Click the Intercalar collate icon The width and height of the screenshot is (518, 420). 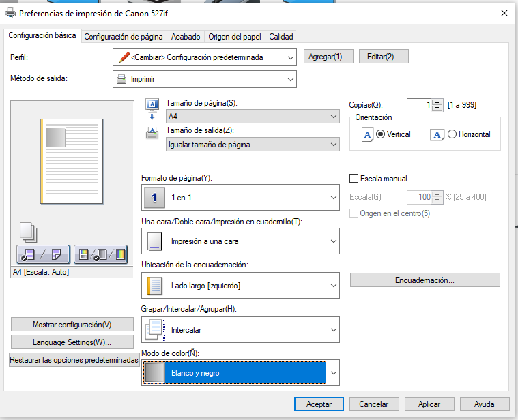156,330
